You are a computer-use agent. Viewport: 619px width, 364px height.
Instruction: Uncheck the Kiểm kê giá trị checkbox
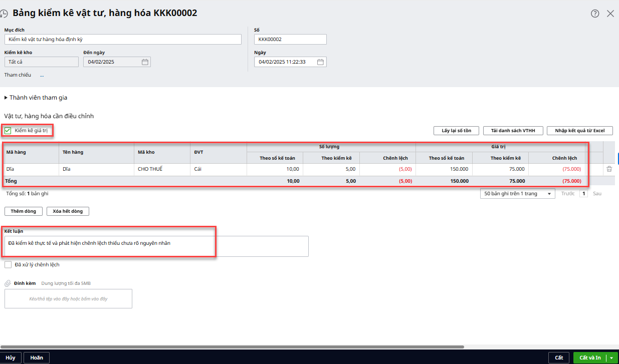click(x=8, y=131)
